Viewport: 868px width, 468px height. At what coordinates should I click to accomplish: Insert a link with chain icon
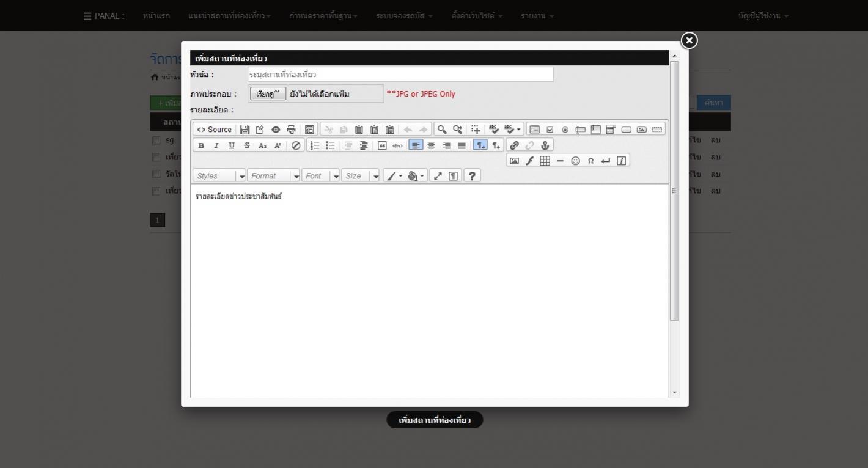coord(515,145)
